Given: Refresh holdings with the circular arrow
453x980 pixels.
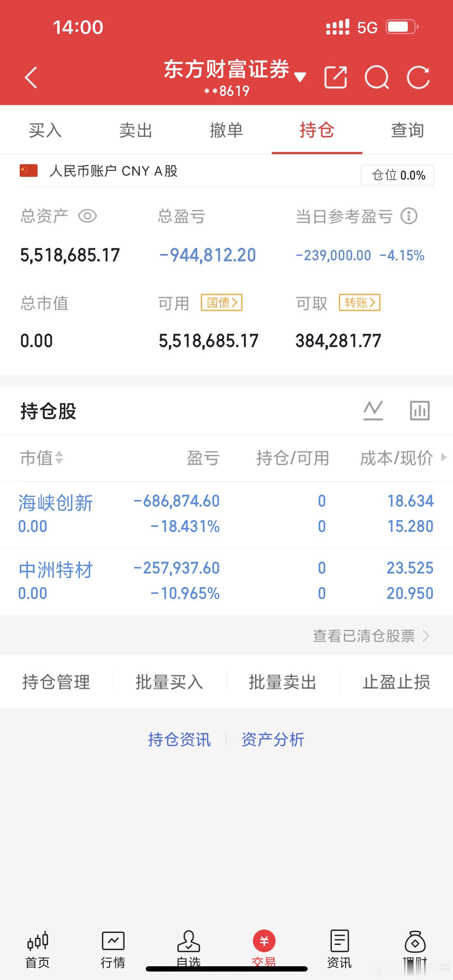Looking at the screenshot, I should pyautogui.click(x=418, y=78).
